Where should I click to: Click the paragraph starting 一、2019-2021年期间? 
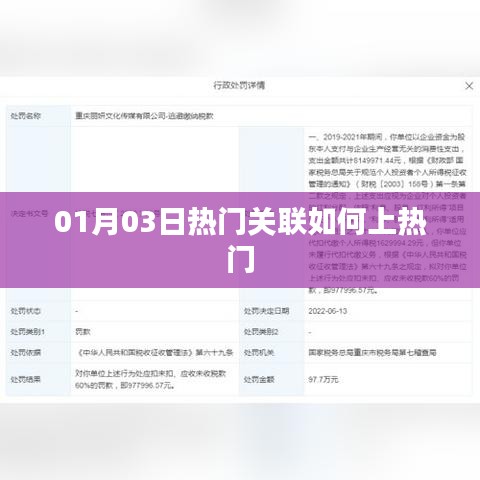click(388, 213)
